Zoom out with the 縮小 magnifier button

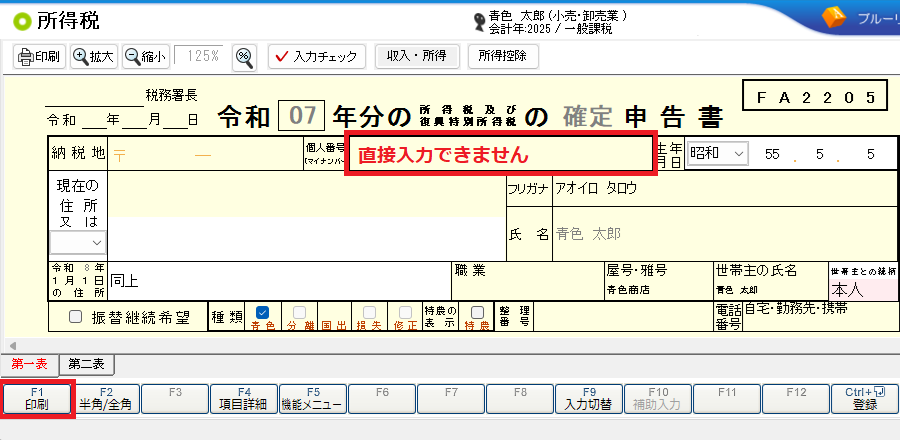[145, 56]
